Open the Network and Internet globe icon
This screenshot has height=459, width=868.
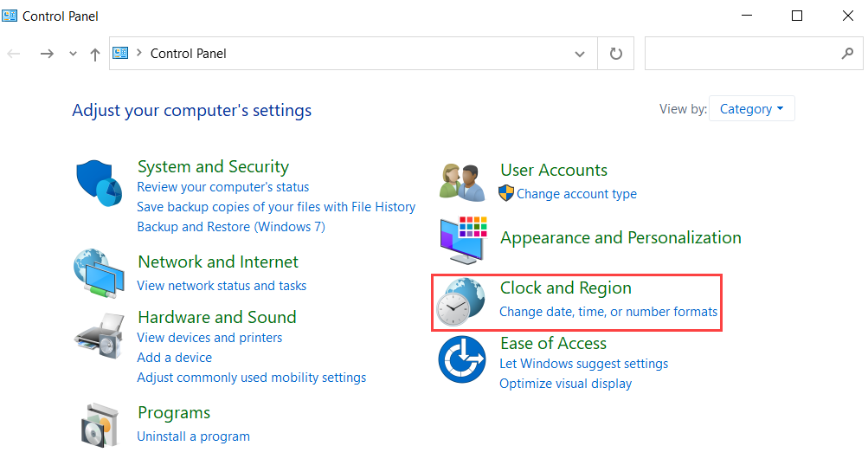(x=100, y=274)
